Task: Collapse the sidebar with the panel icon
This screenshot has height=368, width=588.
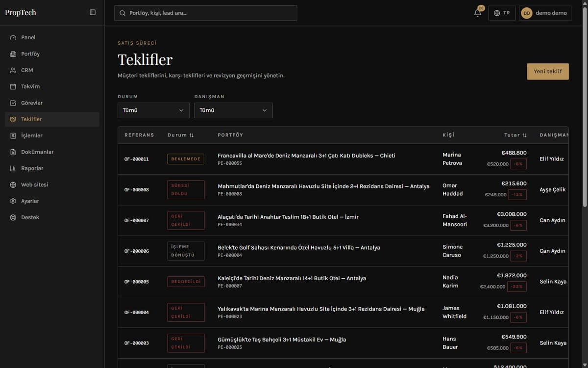Action: click(93, 12)
